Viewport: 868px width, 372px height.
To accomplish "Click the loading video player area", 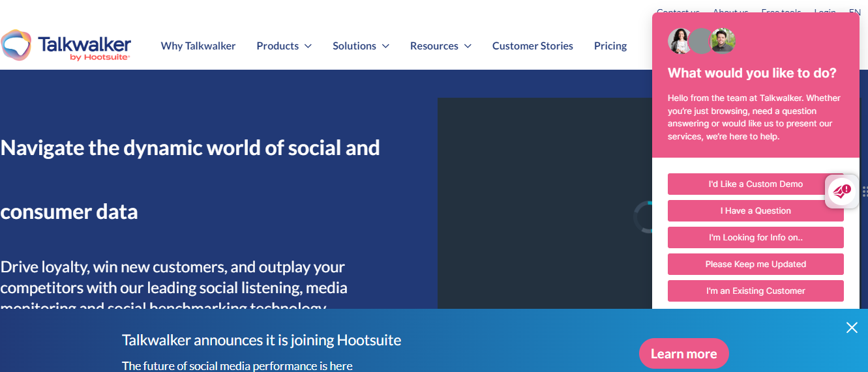I will click(x=545, y=203).
